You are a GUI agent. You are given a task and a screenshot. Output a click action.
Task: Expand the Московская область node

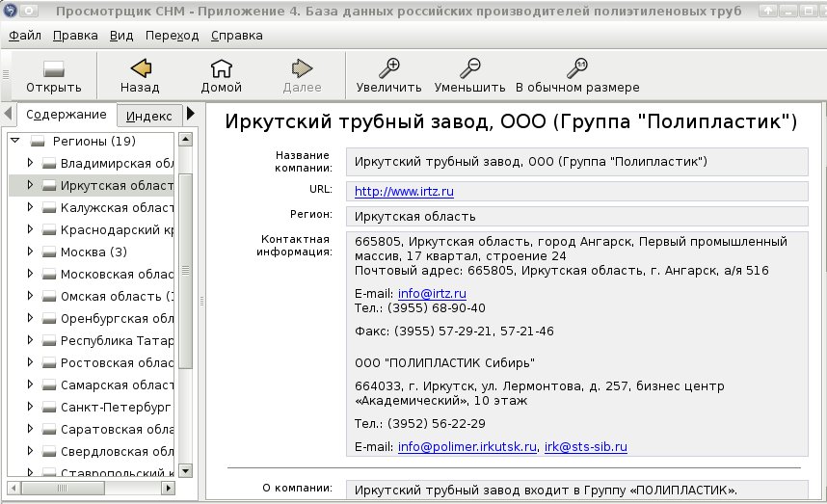click(30, 274)
